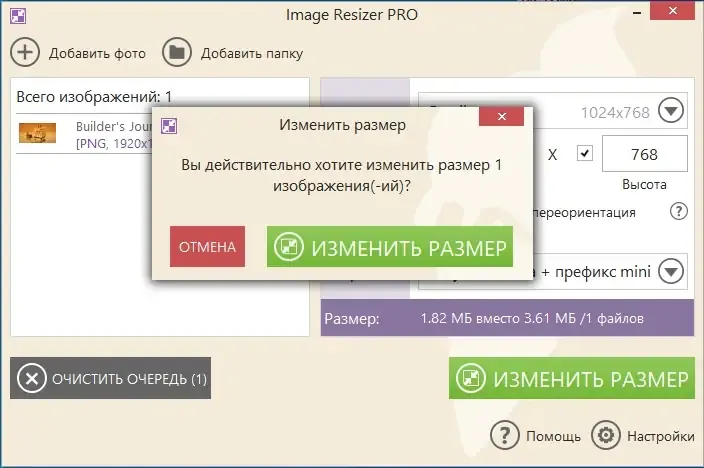
Task: Expand the 1024x768 profile dropdown
Action: click(671, 110)
